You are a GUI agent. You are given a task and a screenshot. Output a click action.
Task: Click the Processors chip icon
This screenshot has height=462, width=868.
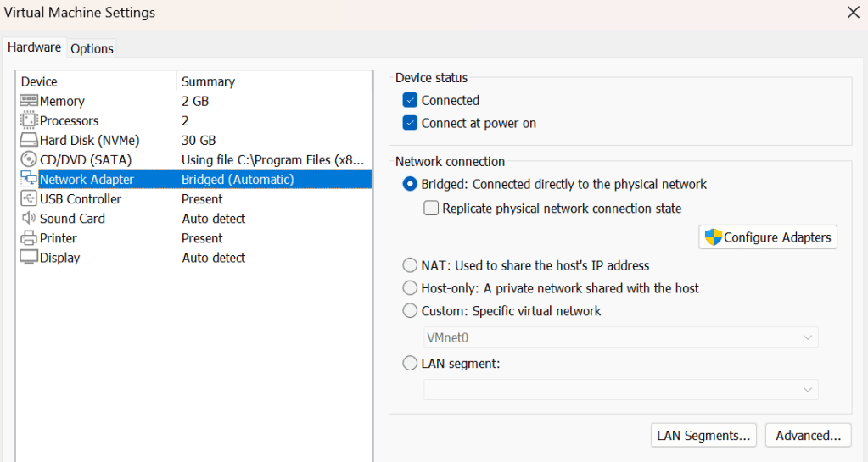coord(28,120)
